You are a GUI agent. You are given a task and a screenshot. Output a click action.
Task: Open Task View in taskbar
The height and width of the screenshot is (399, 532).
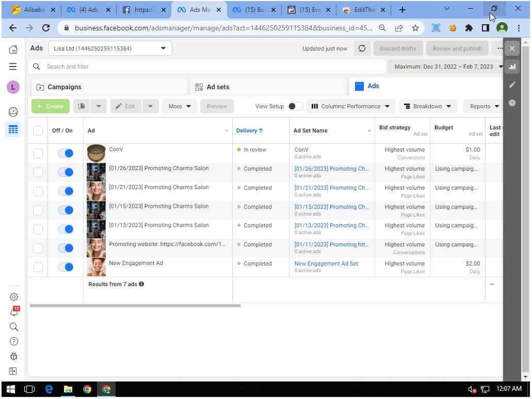coord(29,389)
